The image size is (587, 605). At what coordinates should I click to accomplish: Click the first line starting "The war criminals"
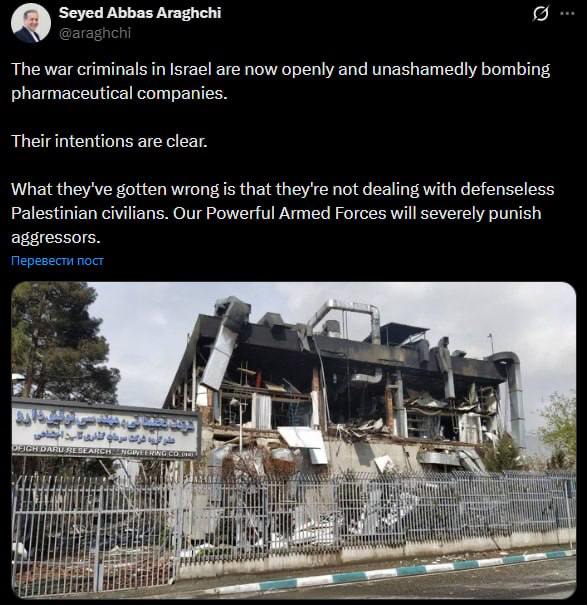(x=281, y=69)
